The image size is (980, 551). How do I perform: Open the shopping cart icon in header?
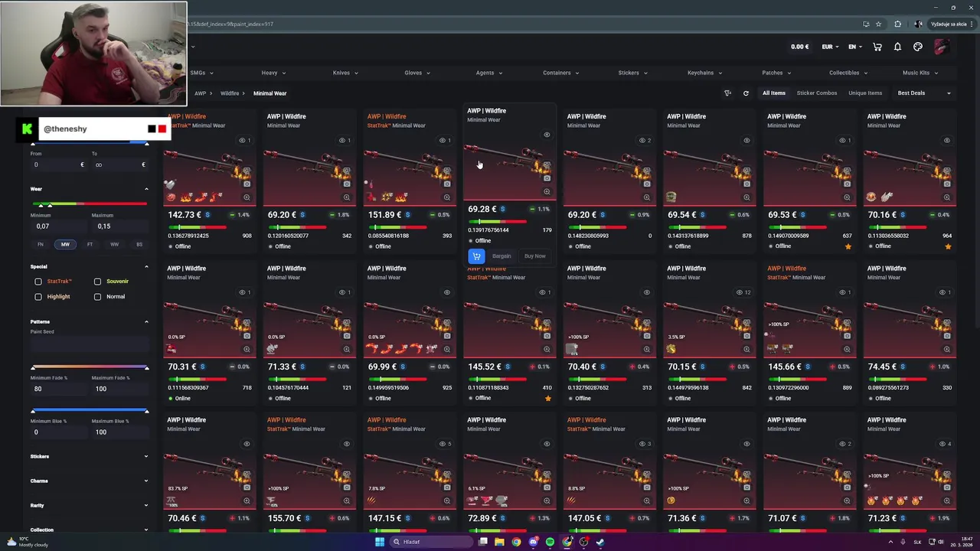pyautogui.click(x=877, y=47)
